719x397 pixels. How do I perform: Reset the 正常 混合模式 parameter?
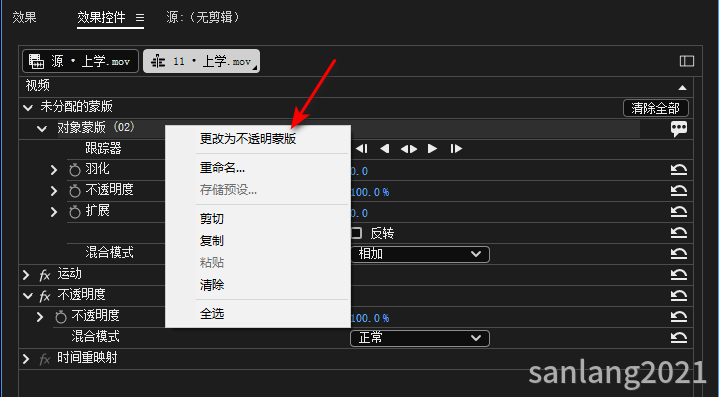(x=679, y=338)
